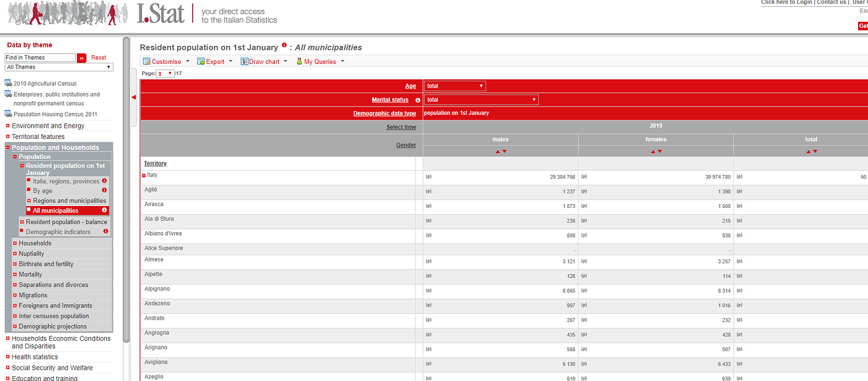Click the Draw chart toolbar icon
The width and height of the screenshot is (868, 381).
point(244,61)
